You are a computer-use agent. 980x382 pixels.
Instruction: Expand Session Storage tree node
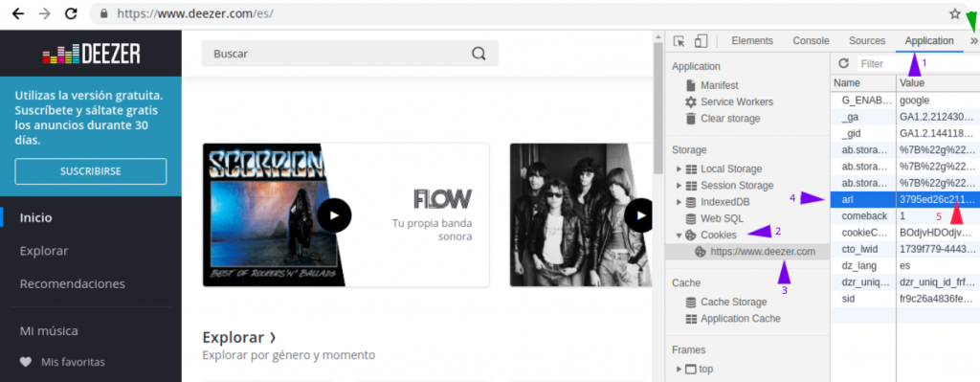(x=679, y=186)
